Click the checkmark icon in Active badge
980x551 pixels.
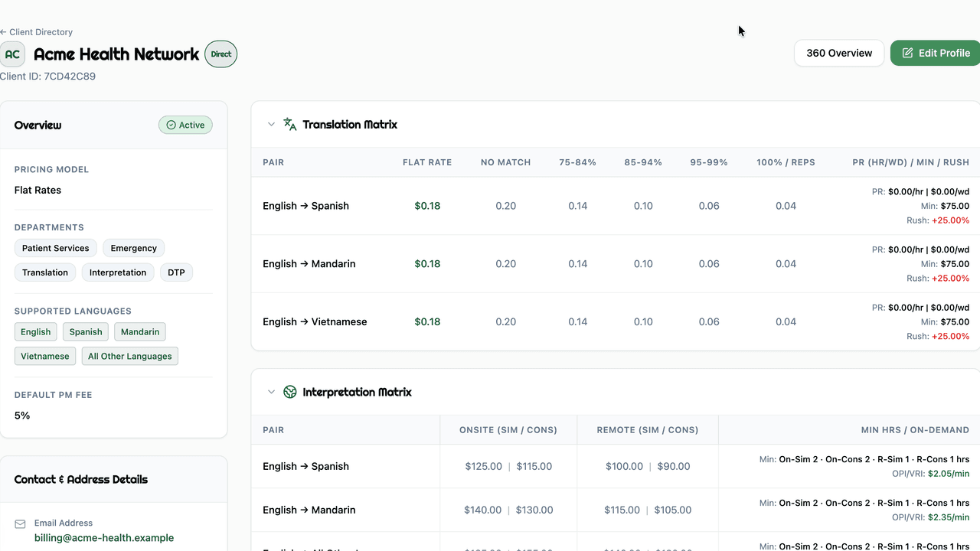coord(171,125)
